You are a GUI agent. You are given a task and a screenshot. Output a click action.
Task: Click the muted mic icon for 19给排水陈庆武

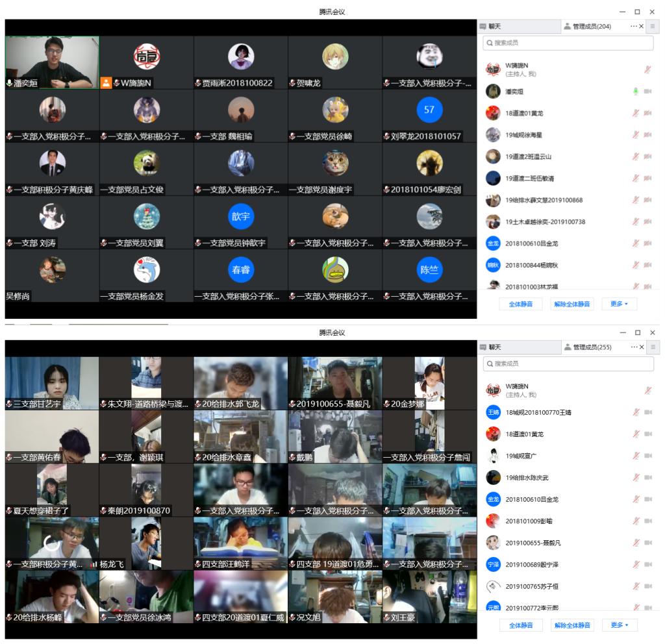[636, 478]
